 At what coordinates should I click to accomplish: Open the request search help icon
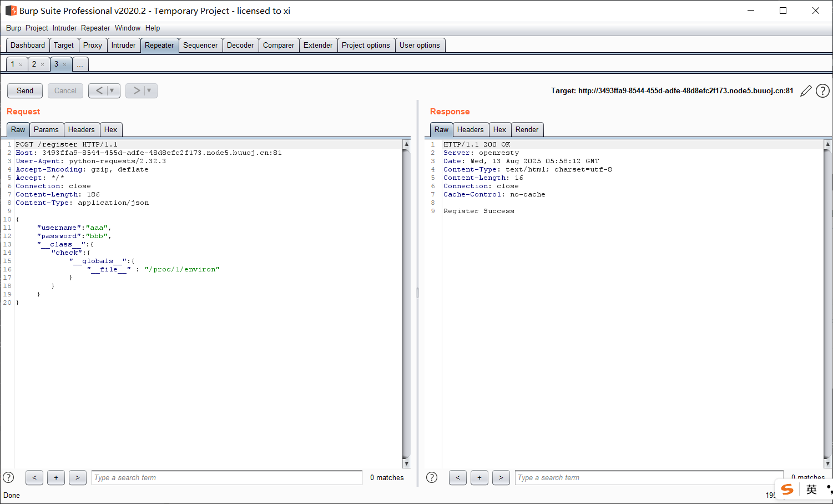pyautogui.click(x=8, y=477)
